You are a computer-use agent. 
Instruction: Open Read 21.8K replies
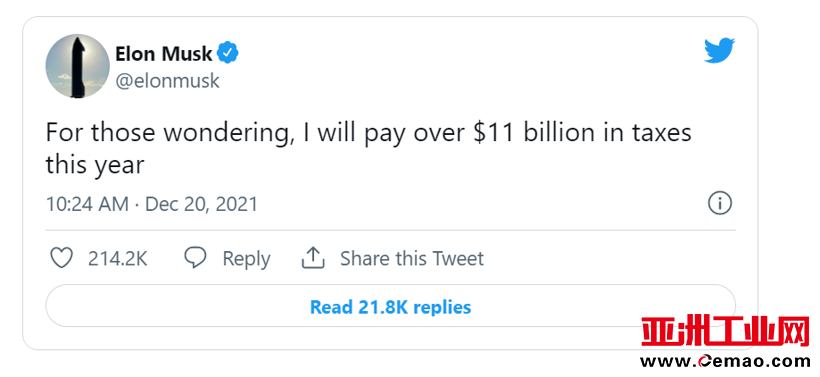391,306
